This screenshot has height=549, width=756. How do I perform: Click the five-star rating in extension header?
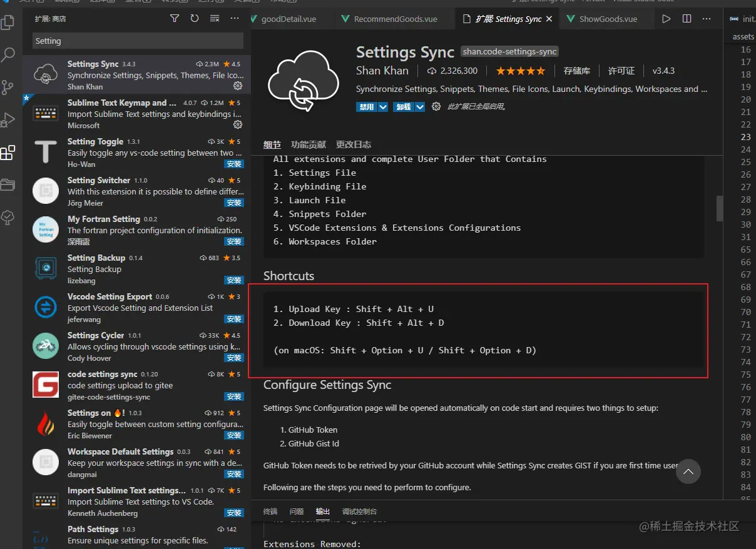point(521,71)
